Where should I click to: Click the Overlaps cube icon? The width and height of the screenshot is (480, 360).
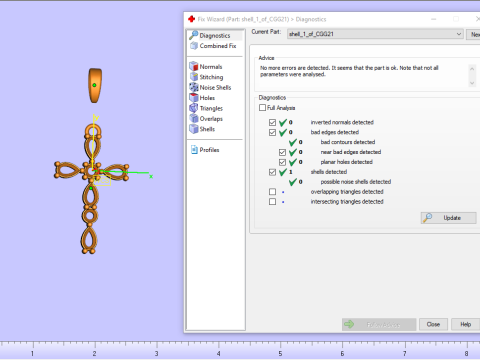coord(194,118)
